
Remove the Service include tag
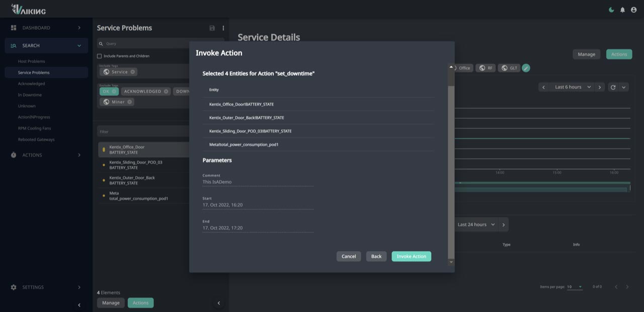tap(132, 72)
